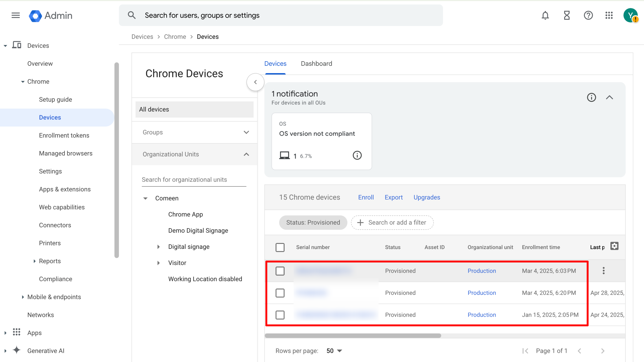Click the Status: Provisioned filter chip
This screenshot has height=362, width=644.
click(x=313, y=223)
